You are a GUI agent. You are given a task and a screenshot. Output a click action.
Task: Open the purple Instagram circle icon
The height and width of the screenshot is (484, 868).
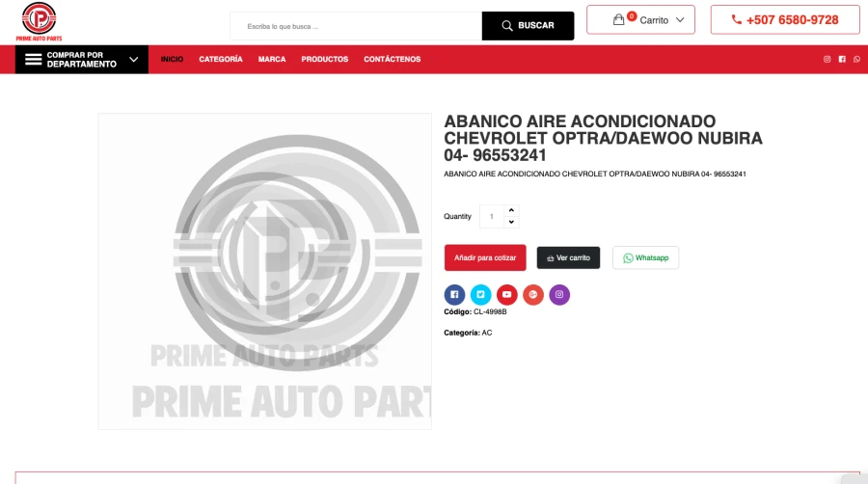559,294
